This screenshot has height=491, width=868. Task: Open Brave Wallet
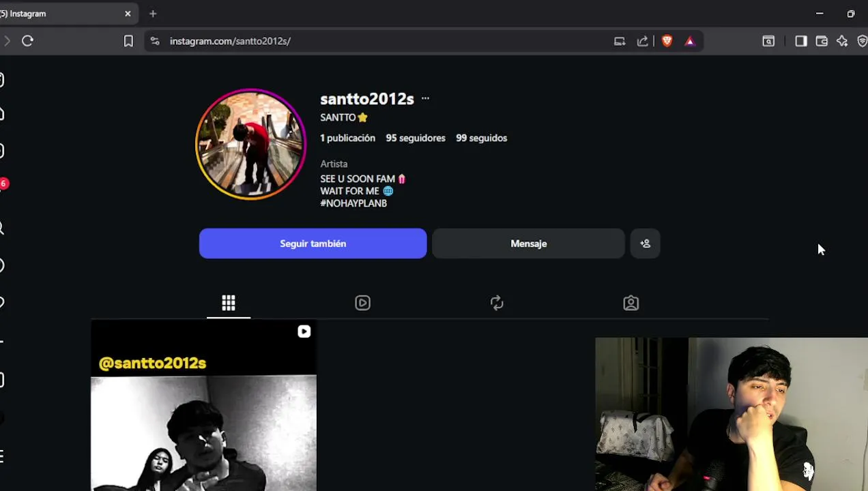click(822, 41)
